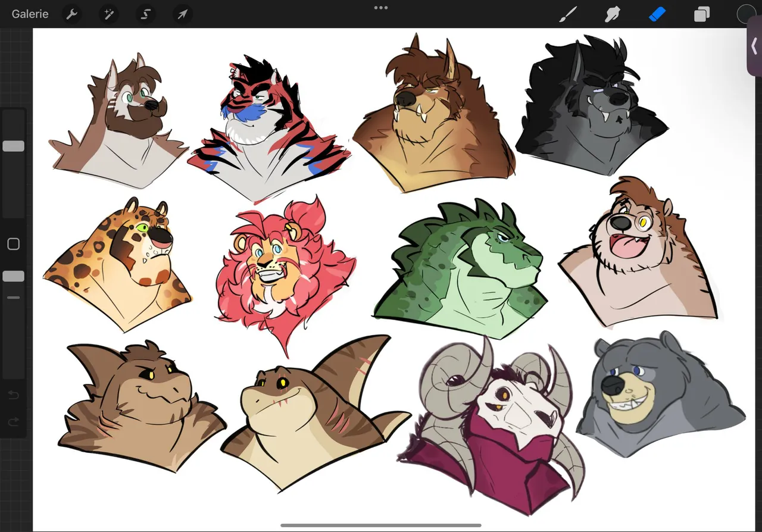Open the Layers panel

click(x=702, y=14)
